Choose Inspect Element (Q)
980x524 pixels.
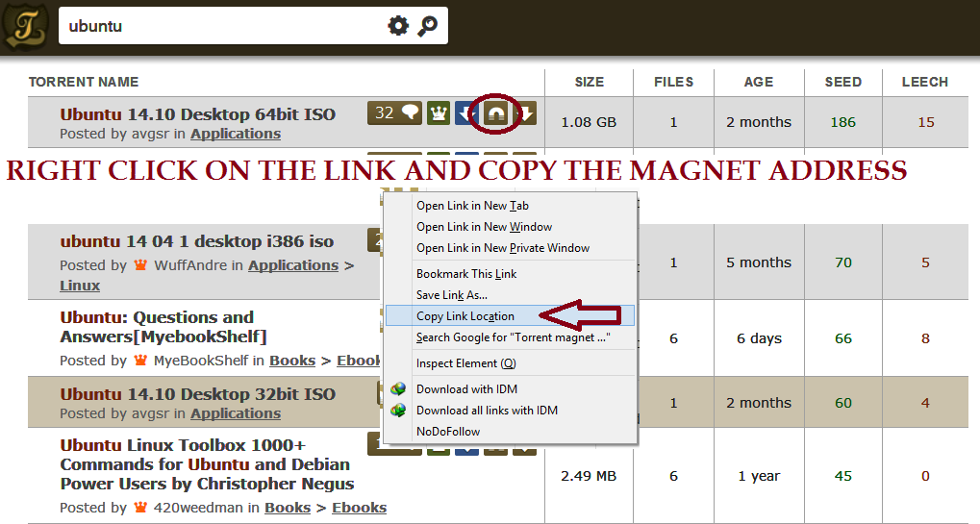(466, 363)
